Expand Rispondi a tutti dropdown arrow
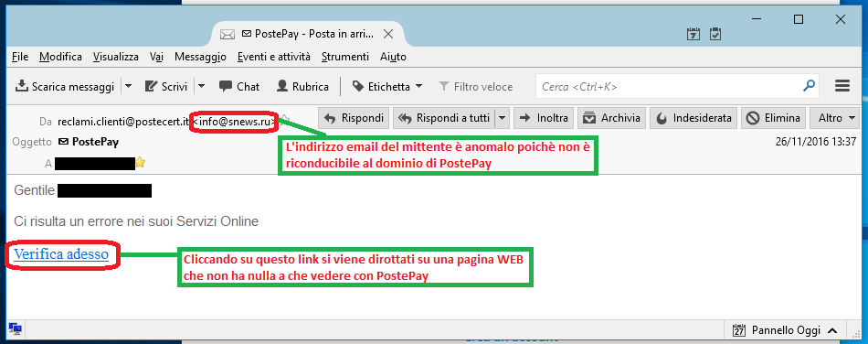Viewport: 868px width, 344px height. (x=503, y=117)
